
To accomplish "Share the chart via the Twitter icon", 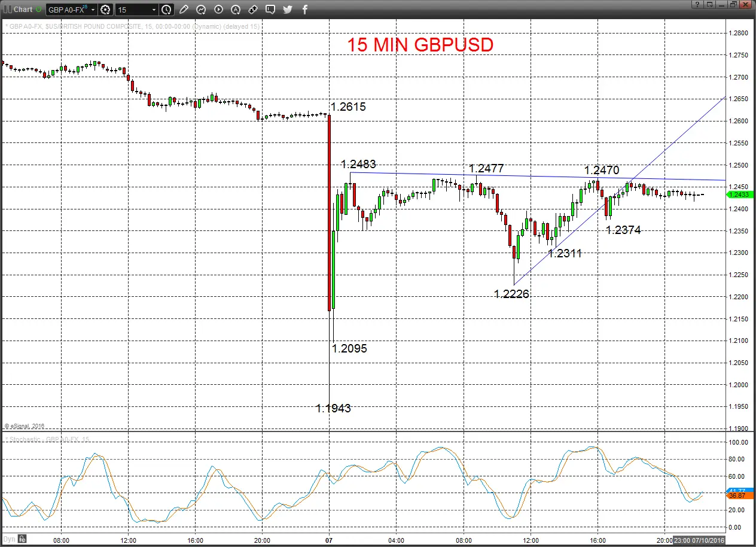I will pyautogui.click(x=288, y=10).
